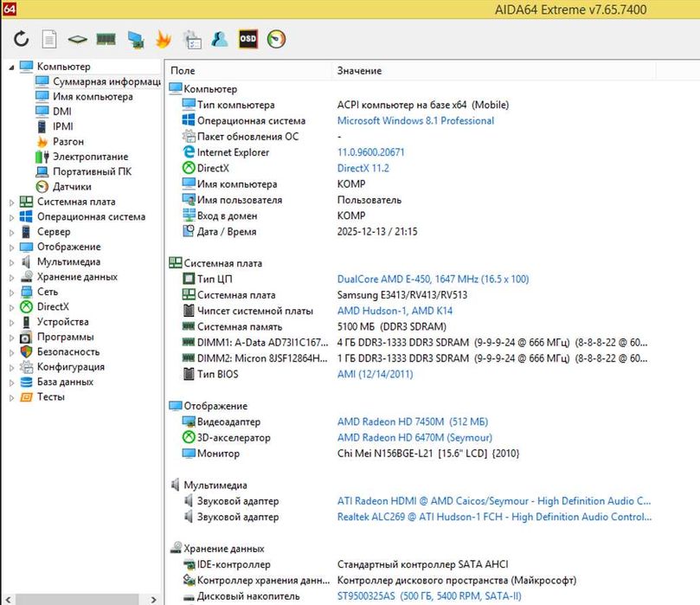Open the DualCore AMD E-450 link

[x=433, y=279]
